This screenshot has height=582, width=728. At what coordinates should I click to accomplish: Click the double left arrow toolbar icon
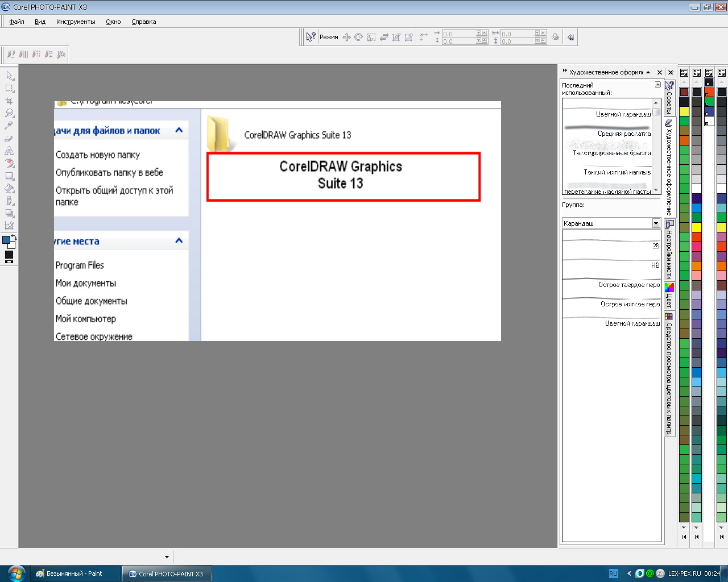click(570, 37)
